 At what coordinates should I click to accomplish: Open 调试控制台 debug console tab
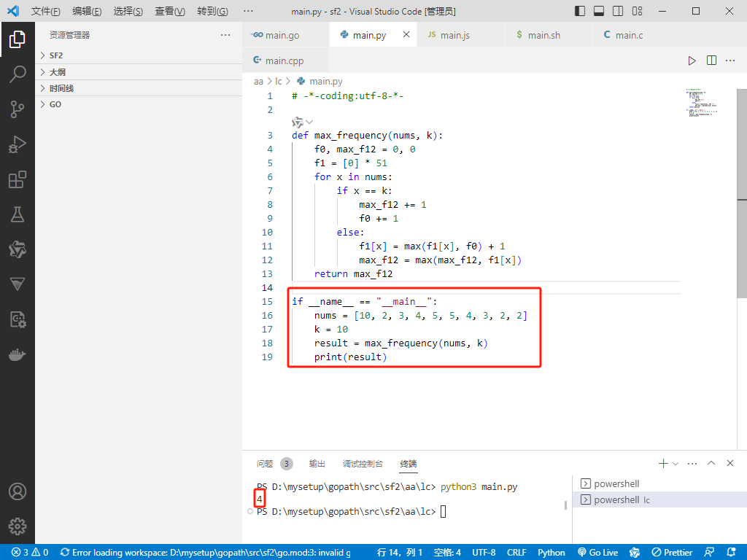click(x=363, y=464)
